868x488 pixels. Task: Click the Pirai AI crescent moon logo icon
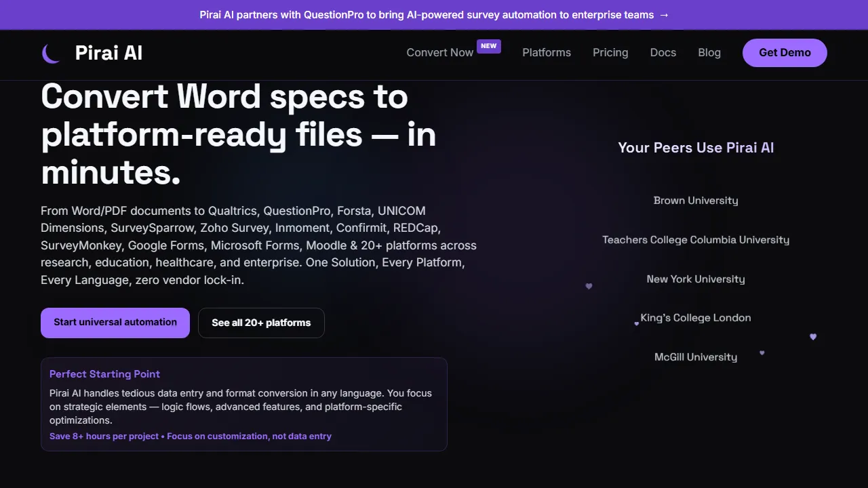(x=51, y=53)
